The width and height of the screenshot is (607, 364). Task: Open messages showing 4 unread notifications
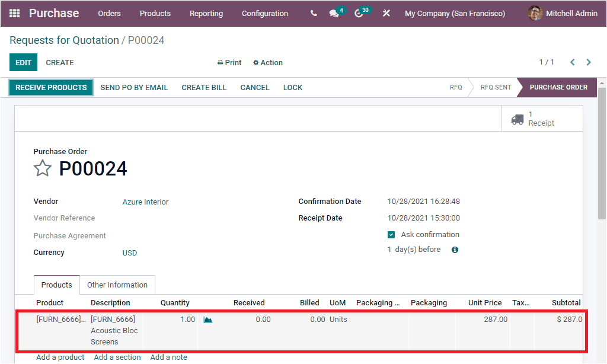(x=334, y=13)
